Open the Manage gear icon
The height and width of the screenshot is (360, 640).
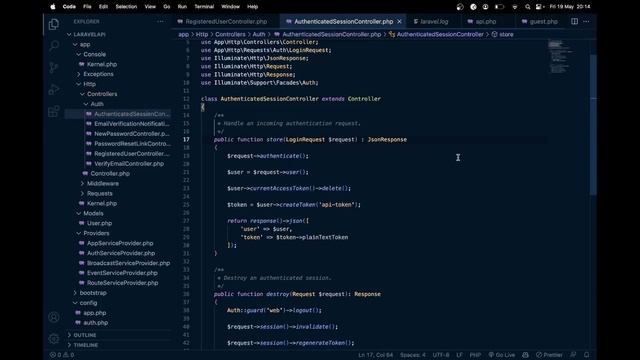[x=53, y=338]
